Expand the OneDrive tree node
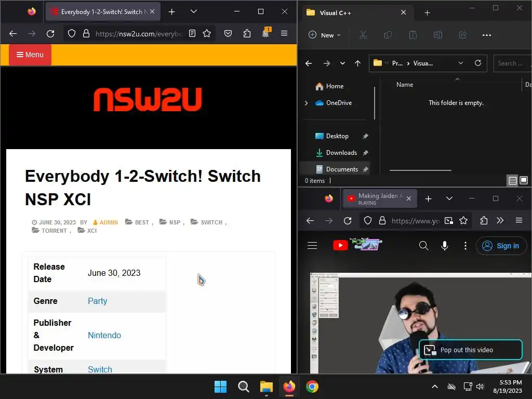This screenshot has height=399, width=532. tap(306, 103)
